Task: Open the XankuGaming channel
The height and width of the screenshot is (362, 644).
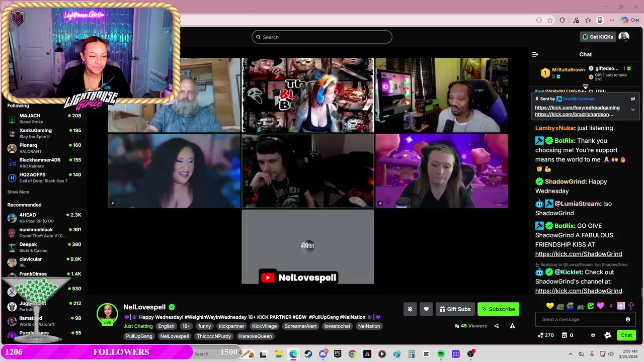Action: pyautogui.click(x=44, y=133)
